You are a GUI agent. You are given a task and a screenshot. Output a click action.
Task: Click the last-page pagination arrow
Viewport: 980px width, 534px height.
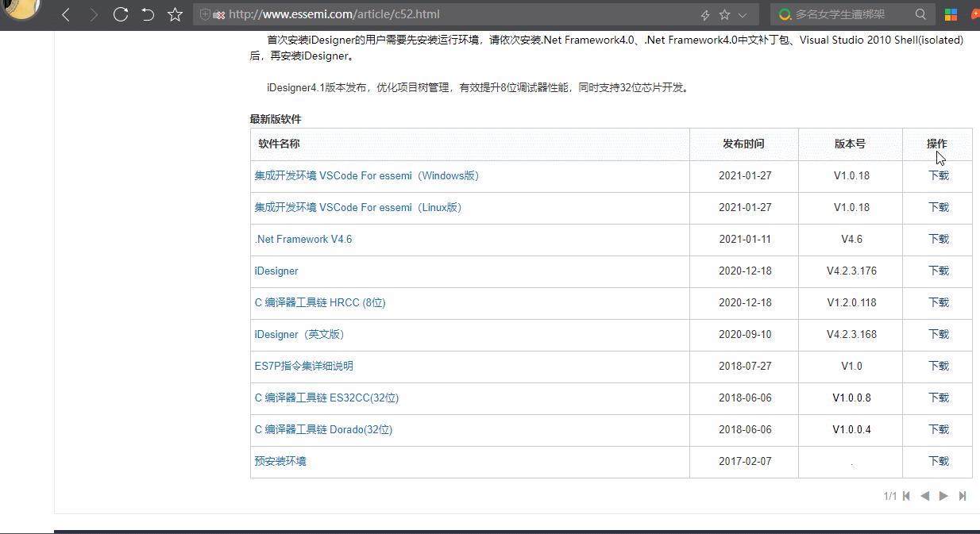click(962, 495)
